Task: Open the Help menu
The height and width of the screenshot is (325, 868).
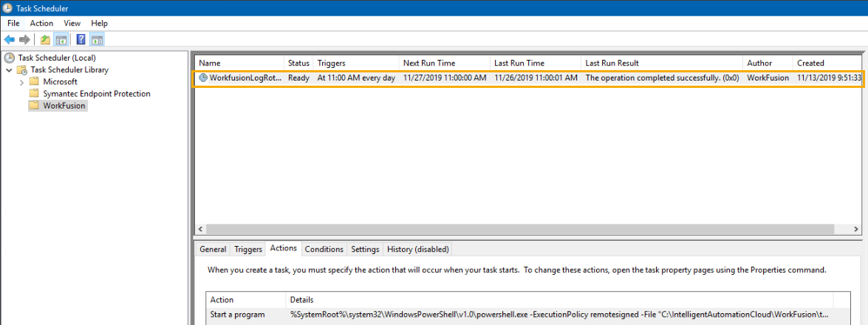Action: (99, 23)
